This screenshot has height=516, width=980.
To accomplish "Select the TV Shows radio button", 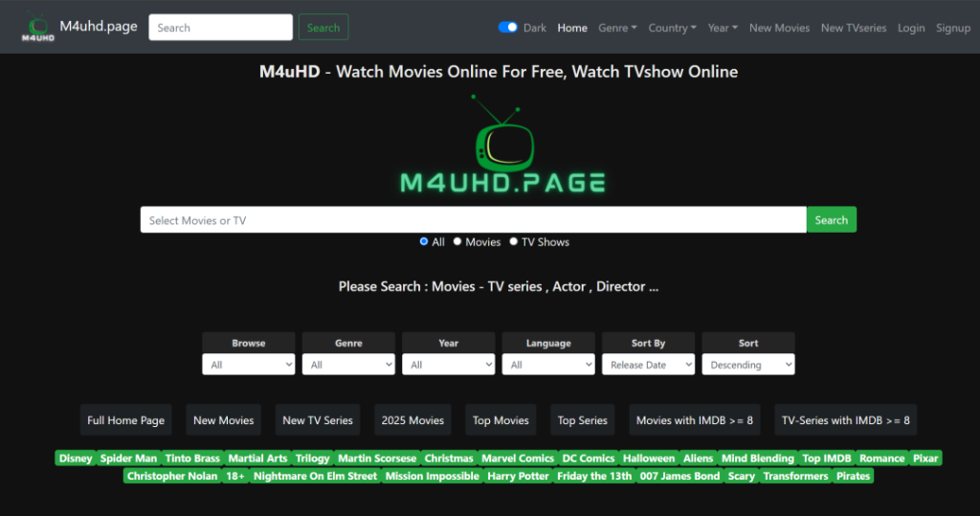I will click(514, 241).
